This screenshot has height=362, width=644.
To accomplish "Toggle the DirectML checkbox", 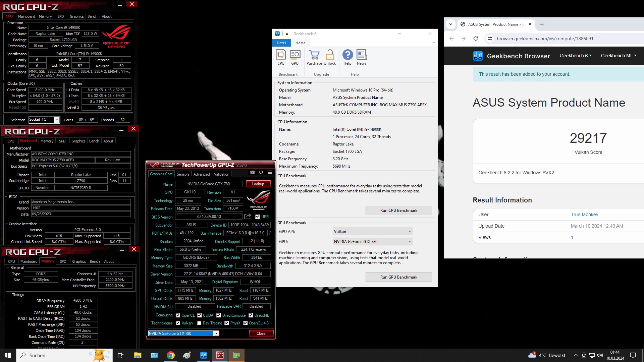I will pos(251,315).
